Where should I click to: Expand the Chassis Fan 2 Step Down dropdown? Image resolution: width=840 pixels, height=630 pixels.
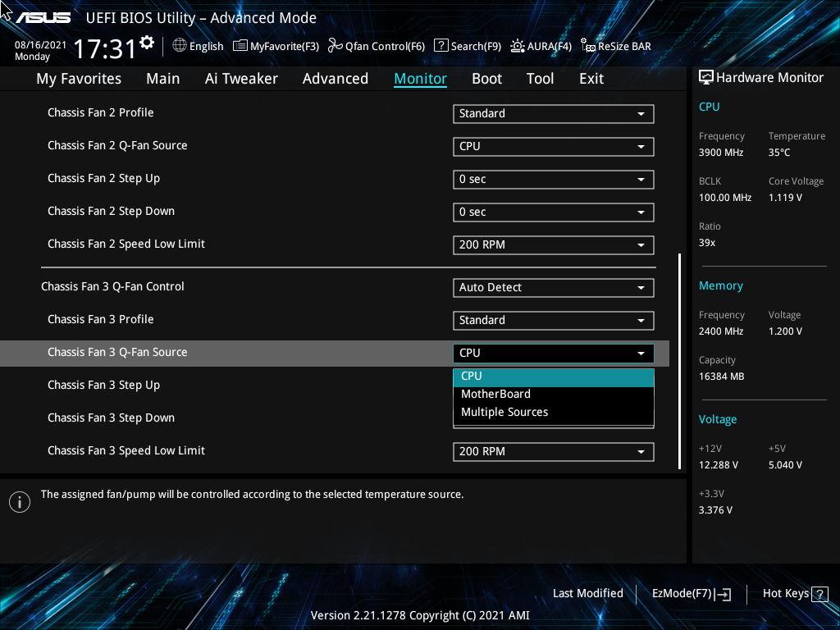tap(554, 212)
